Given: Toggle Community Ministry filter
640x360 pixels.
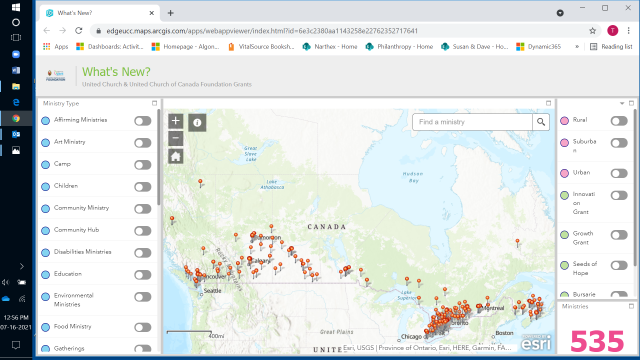Looking at the screenshot, I should 142,209.
